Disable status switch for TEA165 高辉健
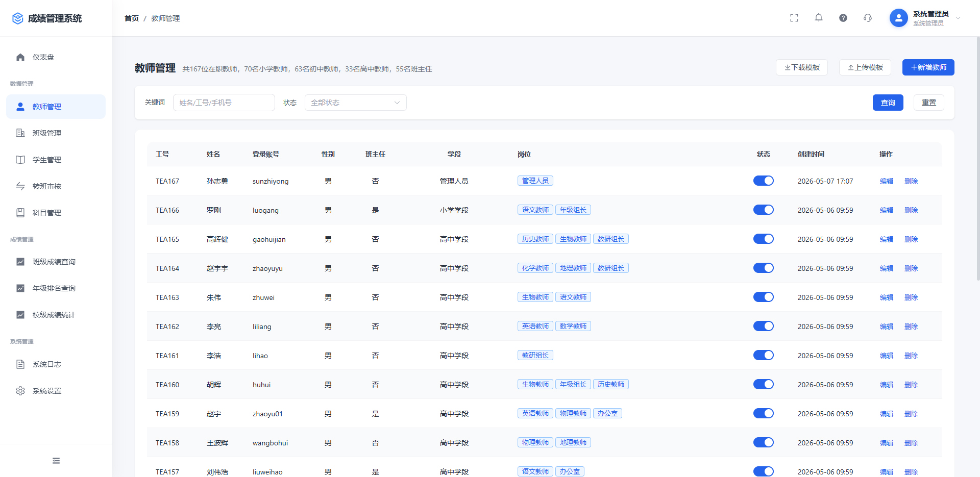The image size is (980, 477). [764, 239]
